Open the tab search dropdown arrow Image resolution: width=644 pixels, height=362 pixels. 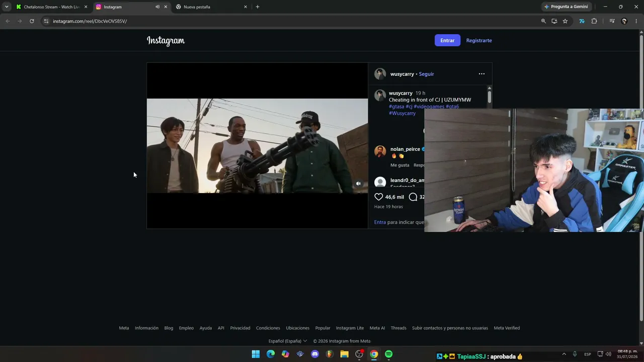pyautogui.click(x=7, y=7)
